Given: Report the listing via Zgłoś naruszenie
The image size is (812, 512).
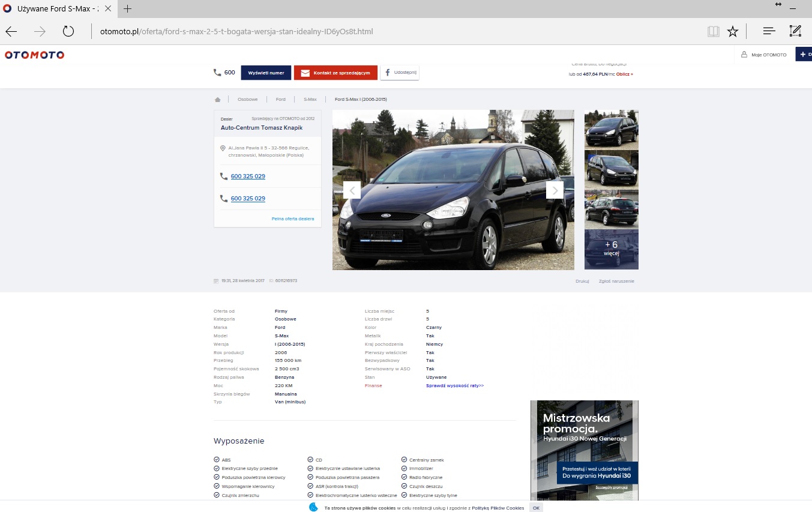Looking at the screenshot, I should (616, 281).
